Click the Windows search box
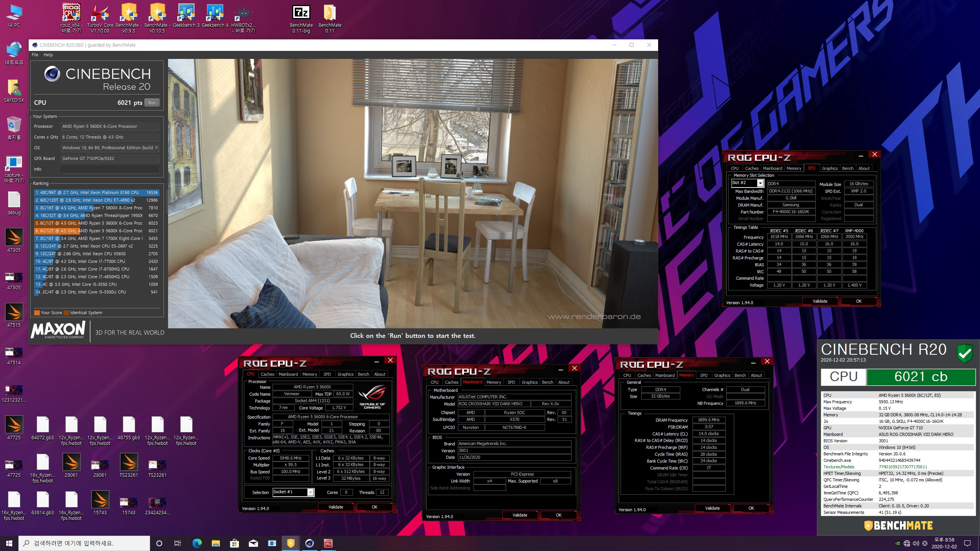The height and width of the screenshot is (551, 980). tap(84, 543)
